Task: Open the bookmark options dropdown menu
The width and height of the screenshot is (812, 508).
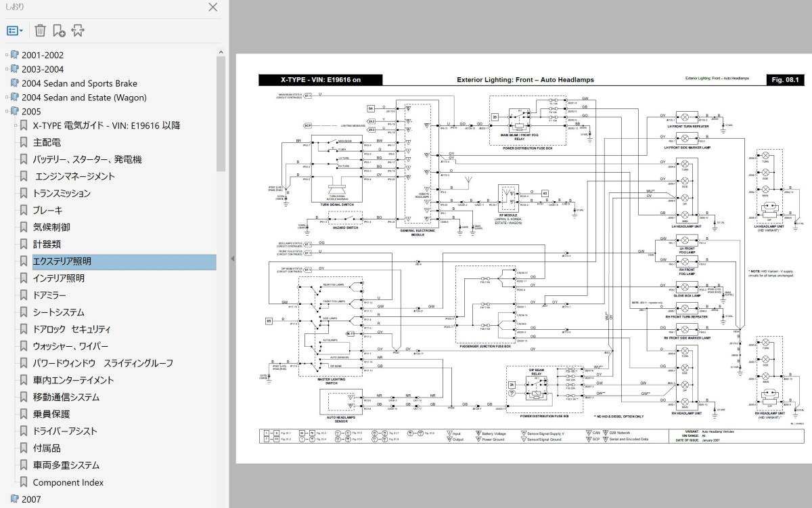Action: tap(15, 30)
